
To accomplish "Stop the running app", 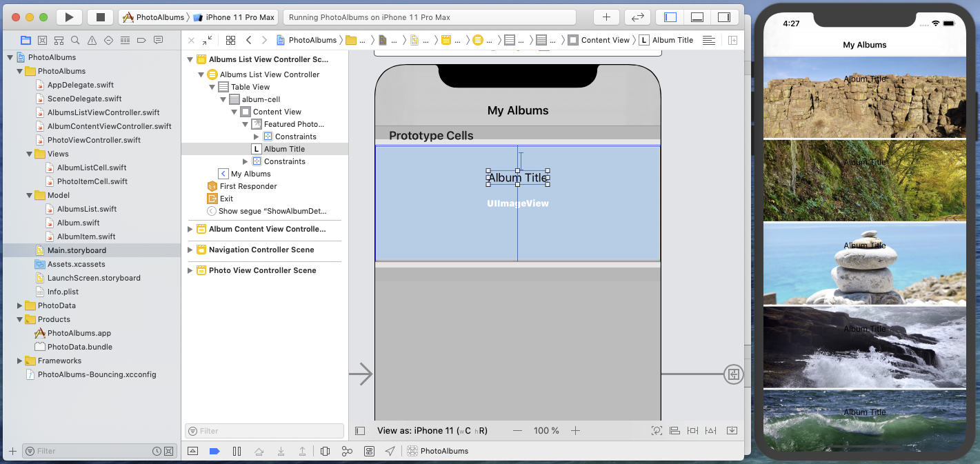I will [x=101, y=17].
